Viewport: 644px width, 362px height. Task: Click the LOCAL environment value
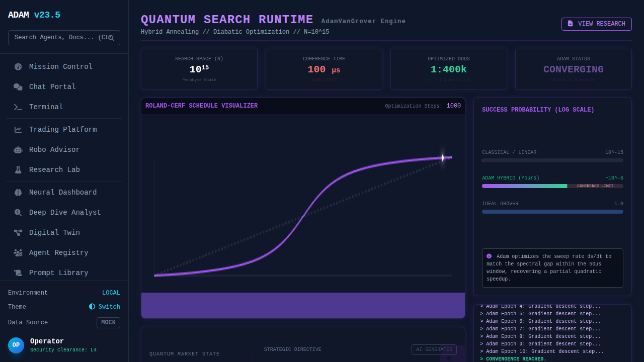pos(111,293)
